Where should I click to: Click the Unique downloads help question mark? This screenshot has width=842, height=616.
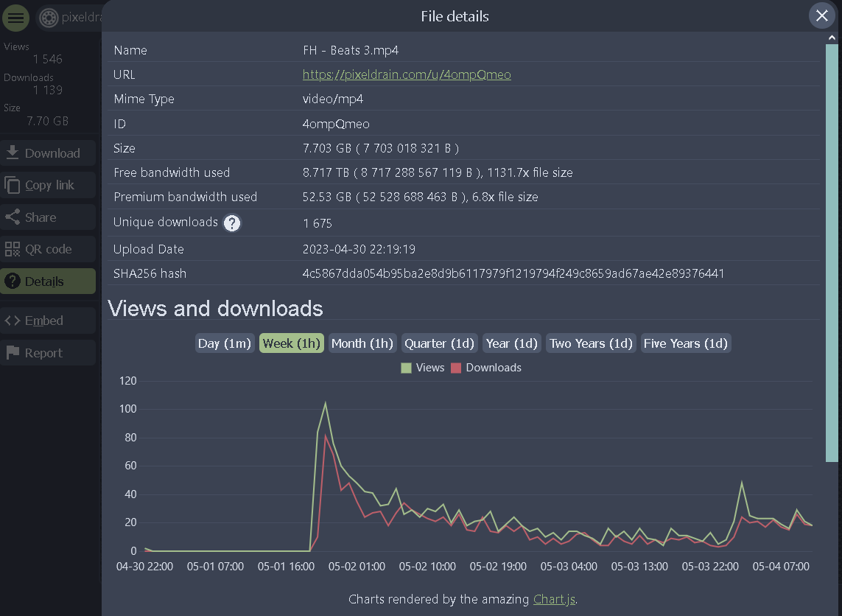232,223
